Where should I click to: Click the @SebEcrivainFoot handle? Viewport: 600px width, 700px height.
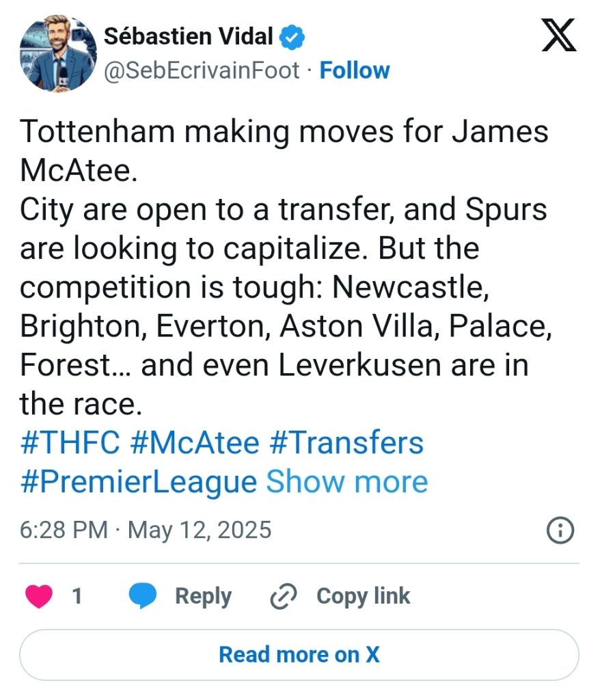(202, 70)
